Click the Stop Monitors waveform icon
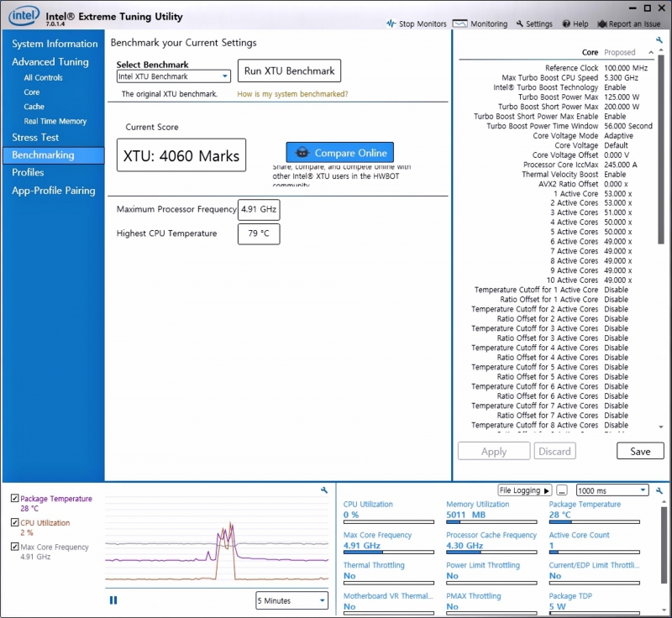The image size is (672, 618). 391,24
